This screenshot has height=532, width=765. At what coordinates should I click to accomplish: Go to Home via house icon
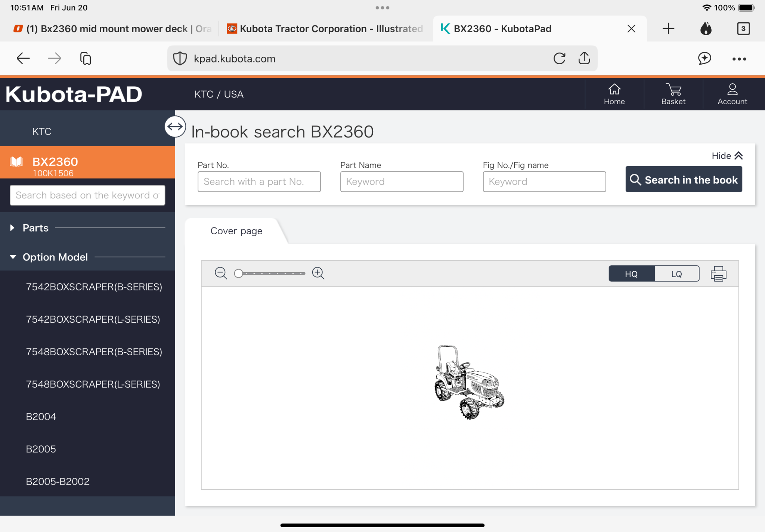(614, 94)
